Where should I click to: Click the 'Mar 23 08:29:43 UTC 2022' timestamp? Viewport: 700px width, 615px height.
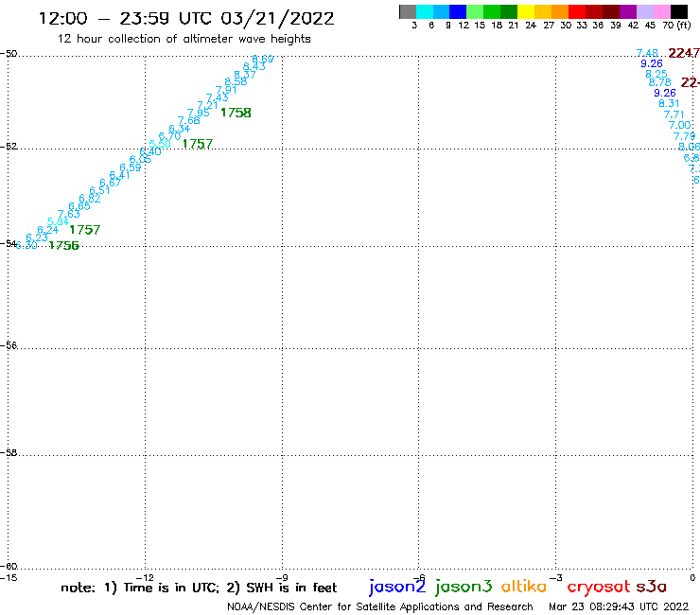click(x=619, y=606)
